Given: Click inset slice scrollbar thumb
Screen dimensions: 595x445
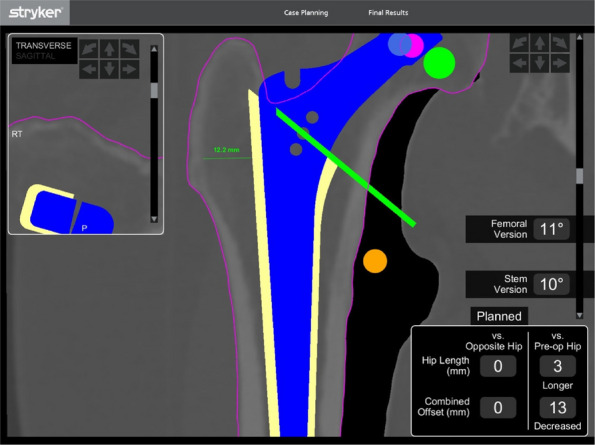Looking at the screenshot, I should tap(154, 90).
